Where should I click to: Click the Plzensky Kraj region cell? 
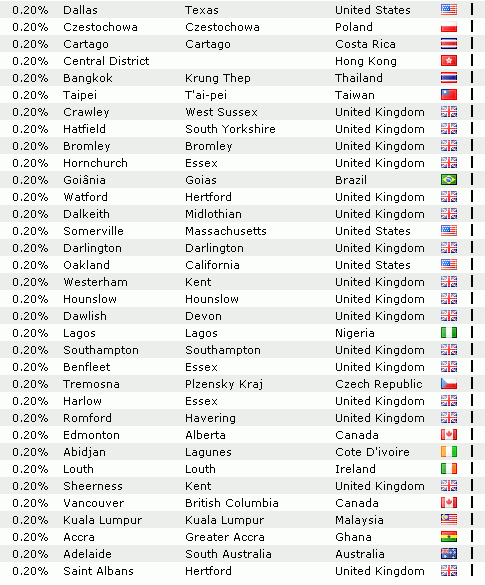pos(224,384)
